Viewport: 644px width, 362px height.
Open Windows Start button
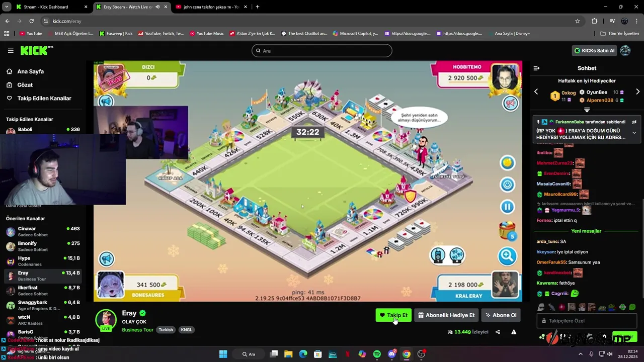[223, 354]
